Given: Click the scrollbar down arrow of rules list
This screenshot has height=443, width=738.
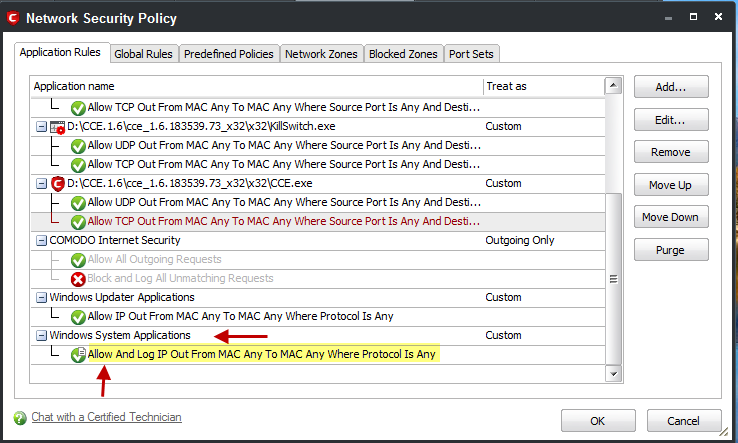Looking at the screenshot, I should [613, 374].
